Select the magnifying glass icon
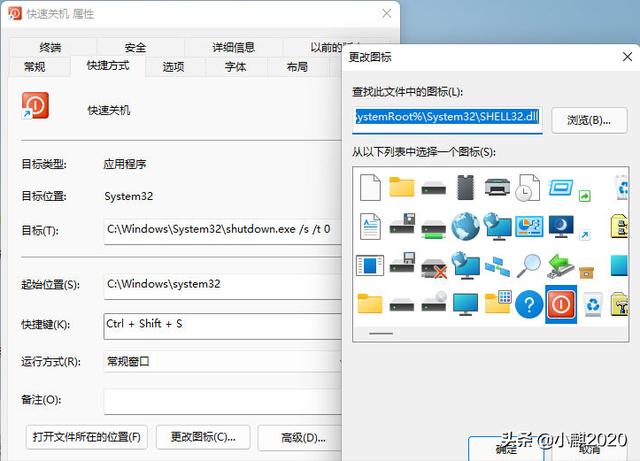The height and width of the screenshot is (461, 640). click(x=529, y=265)
